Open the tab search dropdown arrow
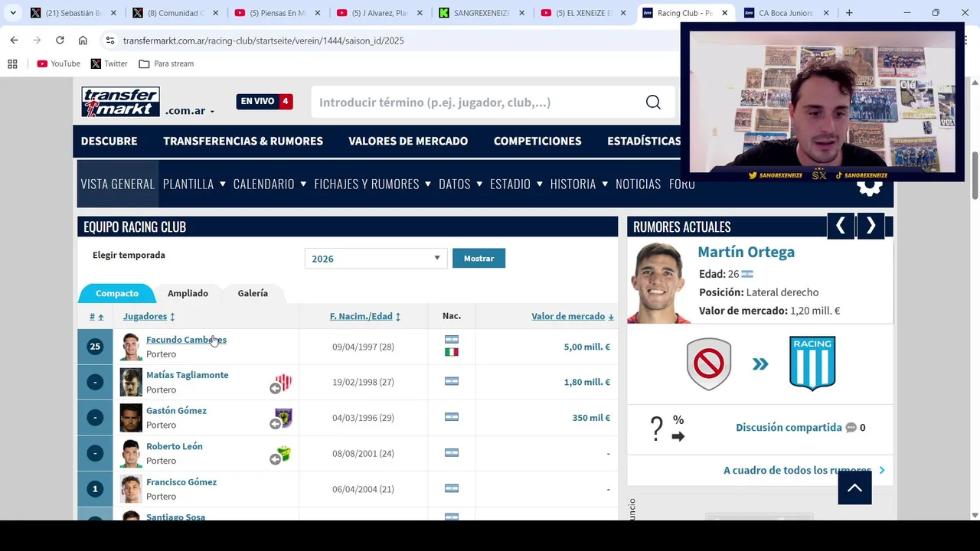Image resolution: width=980 pixels, height=551 pixels. (x=13, y=13)
